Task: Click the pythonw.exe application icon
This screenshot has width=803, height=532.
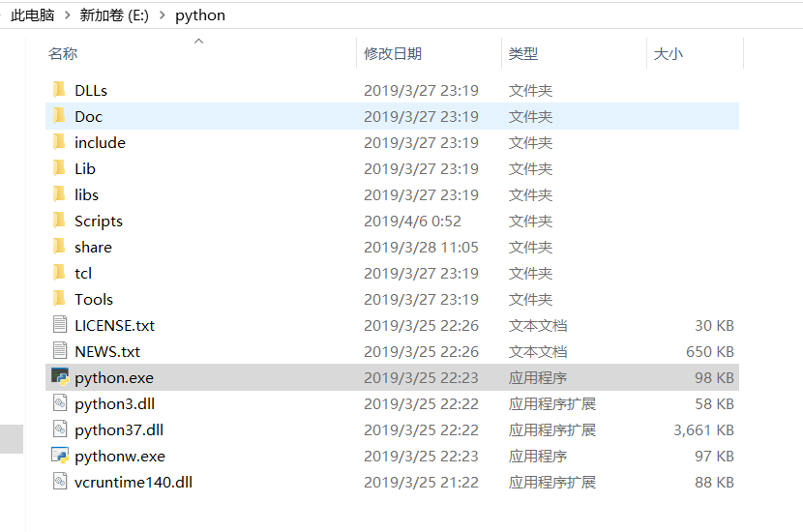Action: coord(60,456)
